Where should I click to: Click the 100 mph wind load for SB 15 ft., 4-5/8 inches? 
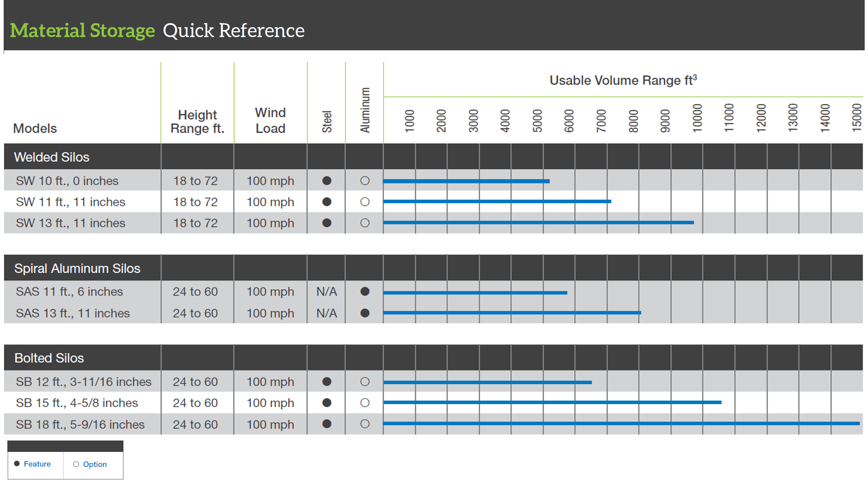pyautogui.click(x=270, y=403)
